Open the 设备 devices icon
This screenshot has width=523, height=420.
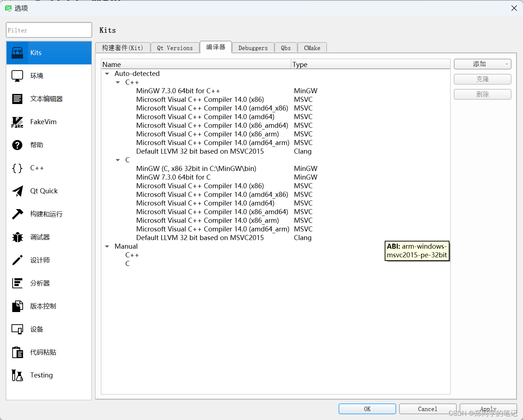pos(17,329)
